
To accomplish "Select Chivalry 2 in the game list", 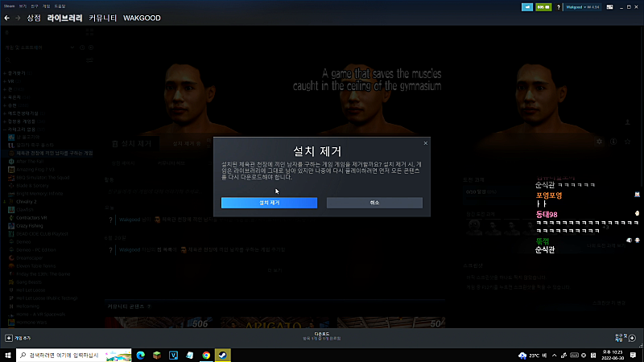I will 27,202.
